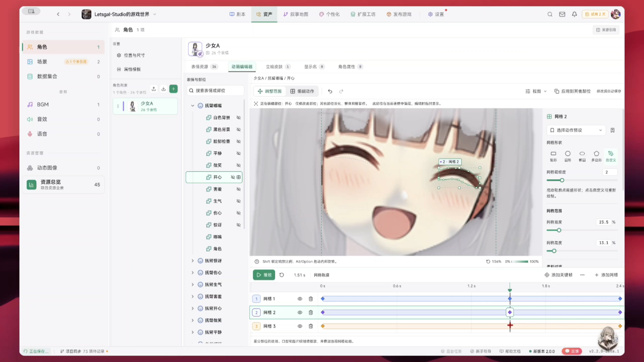Screen dimensions: 644x362
Task: Toggle visibility eye for 网格 3
Action: [x=300, y=326]
